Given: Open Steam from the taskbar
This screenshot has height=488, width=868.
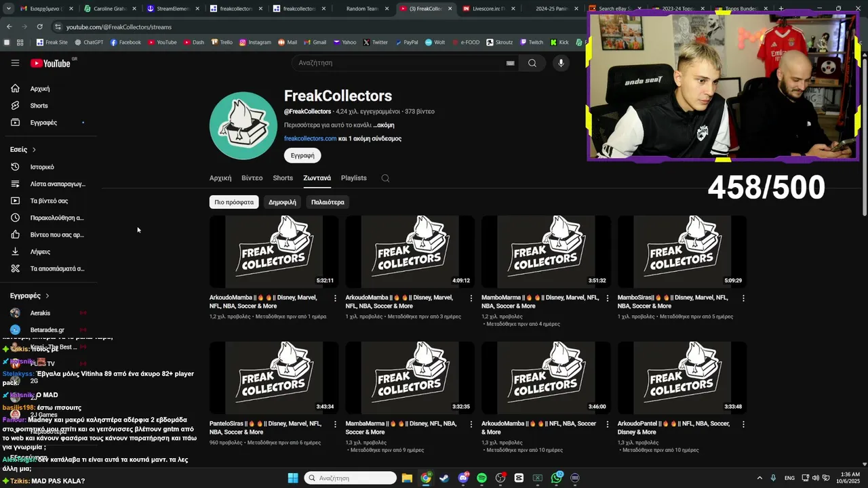Looking at the screenshot, I should [444, 478].
